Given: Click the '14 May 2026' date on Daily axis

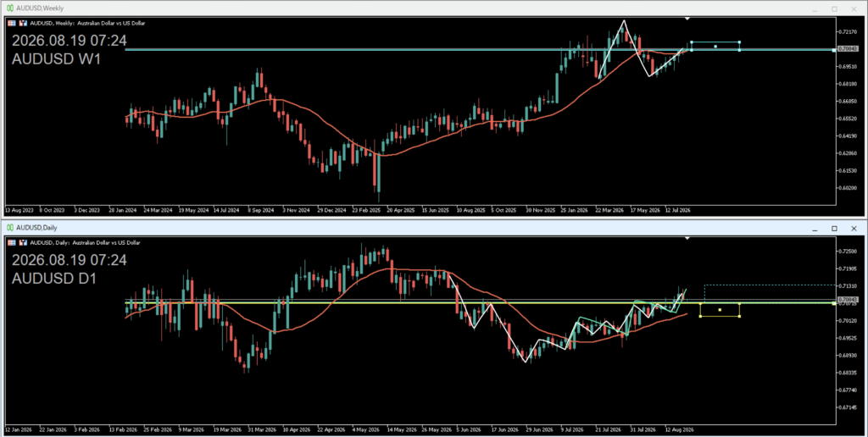Looking at the screenshot, I should point(402,429).
